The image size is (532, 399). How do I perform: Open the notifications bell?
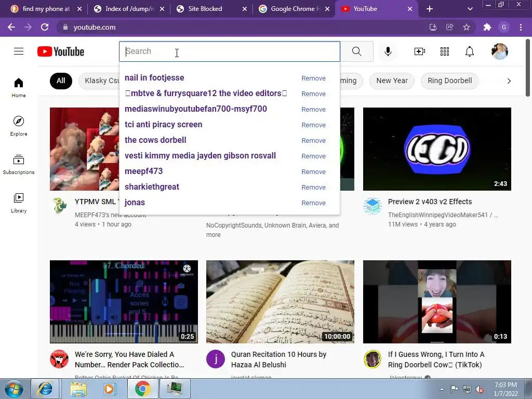pos(470,51)
